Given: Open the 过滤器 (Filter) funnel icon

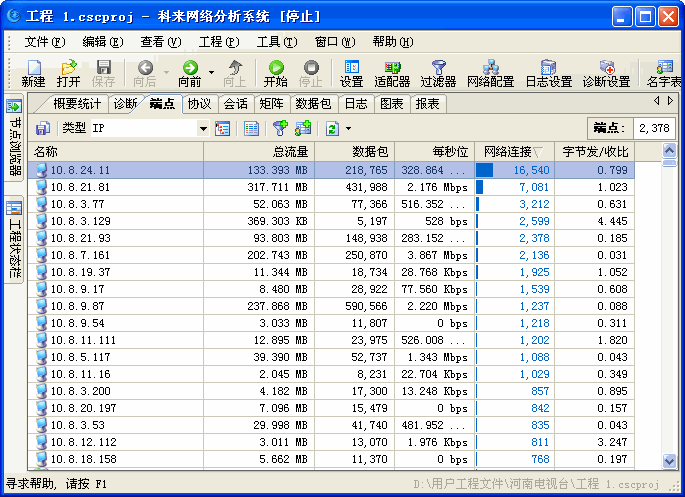Looking at the screenshot, I should [438, 73].
